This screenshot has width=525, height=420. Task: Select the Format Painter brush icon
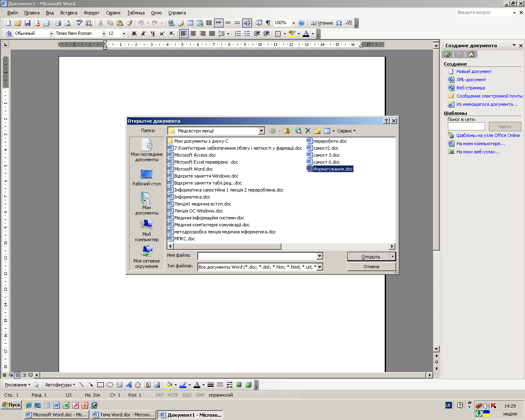click(130, 23)
